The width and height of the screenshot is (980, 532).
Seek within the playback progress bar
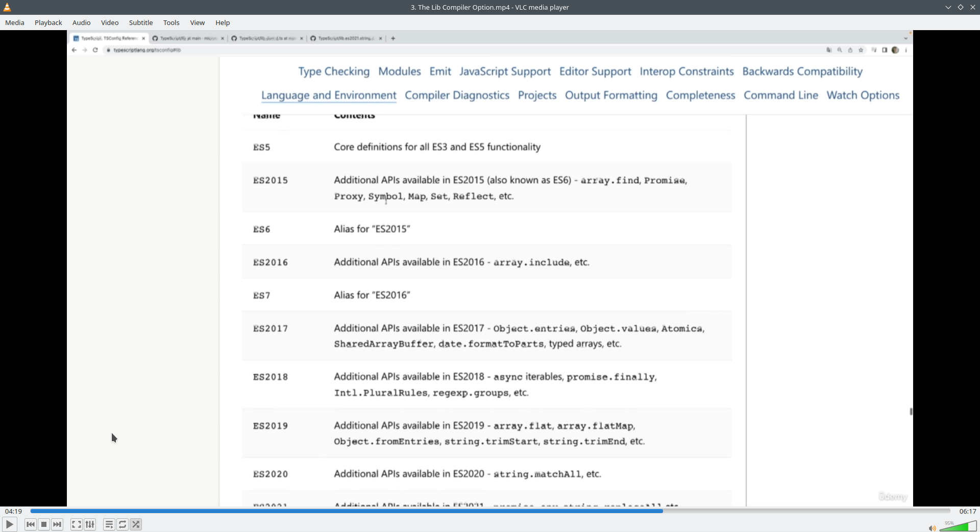[490, 511]
